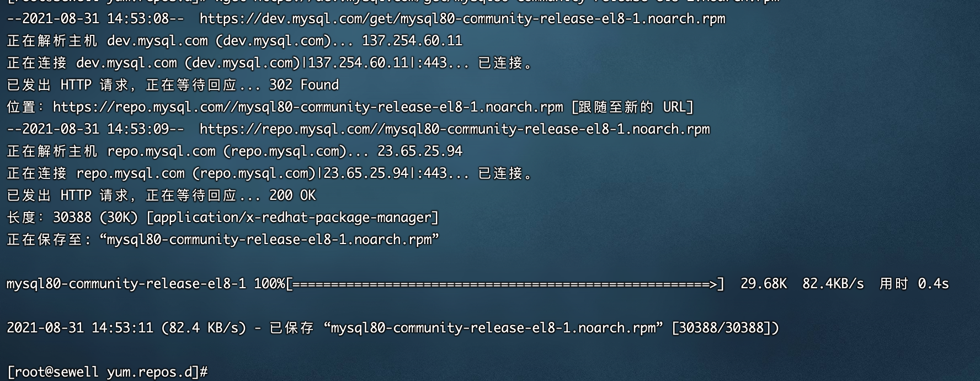Image resolution: width=980 pixels, height=381 pixels.
Task: Click the 用时 0.4s elapsed time text
Action: click(x=914, y=284)
